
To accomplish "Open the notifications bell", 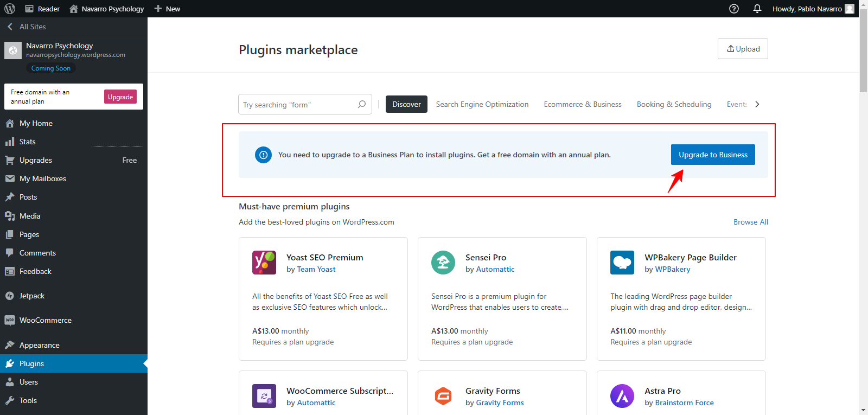I will pyautogui.click(x=757, y=9).
